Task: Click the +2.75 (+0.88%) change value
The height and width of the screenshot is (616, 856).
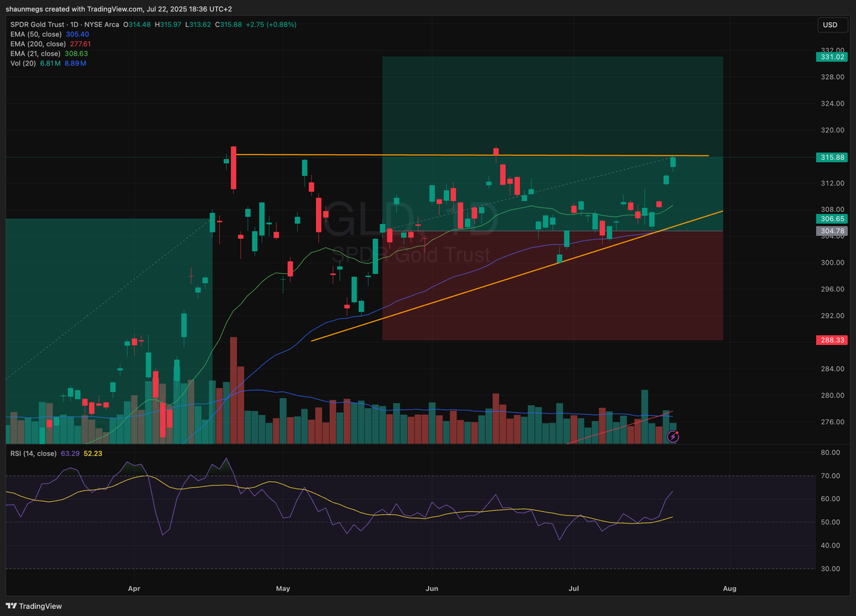Action: click(x=272, y=24)
